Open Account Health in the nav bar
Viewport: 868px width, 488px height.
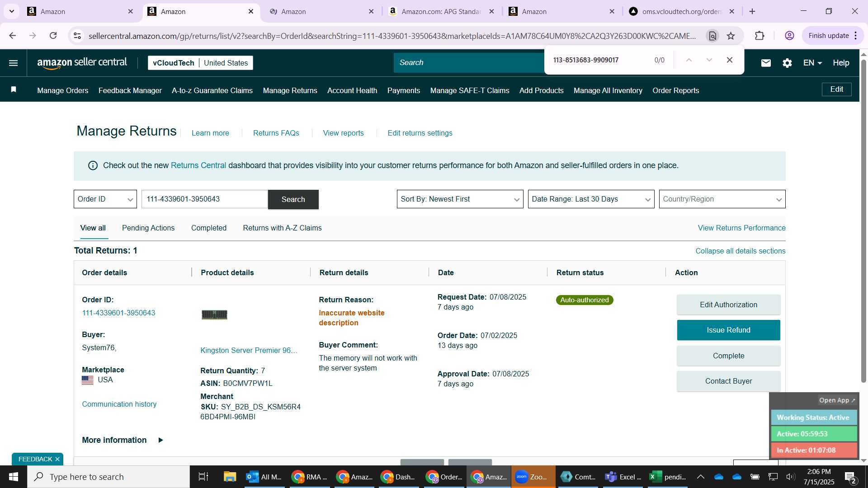point(352,90)
